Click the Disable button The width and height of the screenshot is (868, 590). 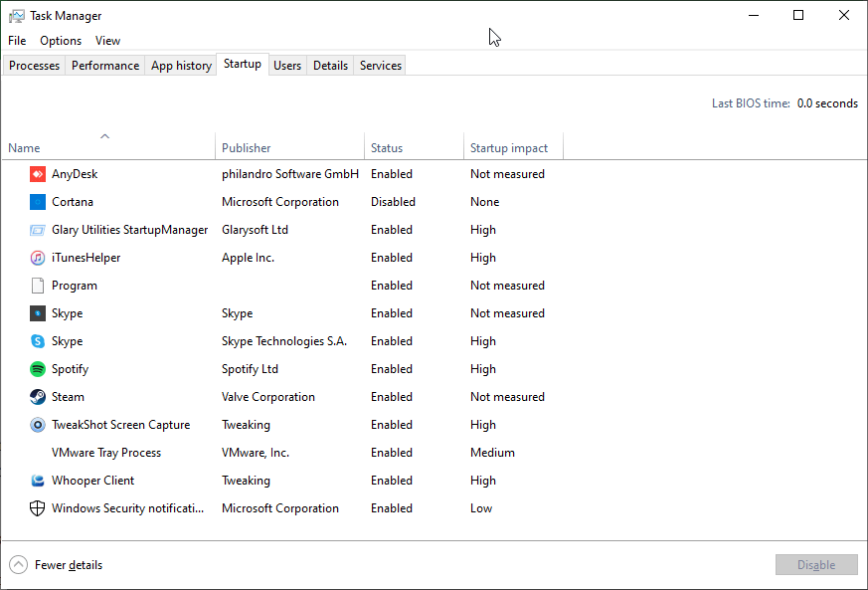[x=816, y=565]
